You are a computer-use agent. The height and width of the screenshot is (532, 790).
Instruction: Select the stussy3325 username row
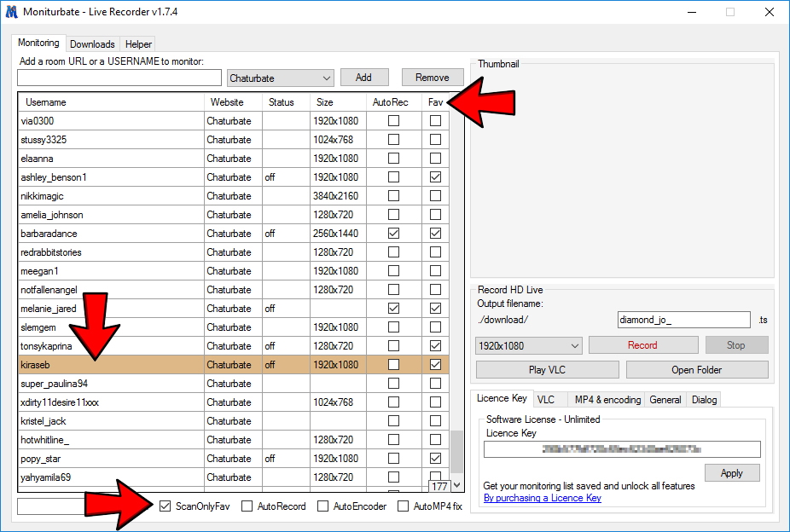click(x=111, y=140)
